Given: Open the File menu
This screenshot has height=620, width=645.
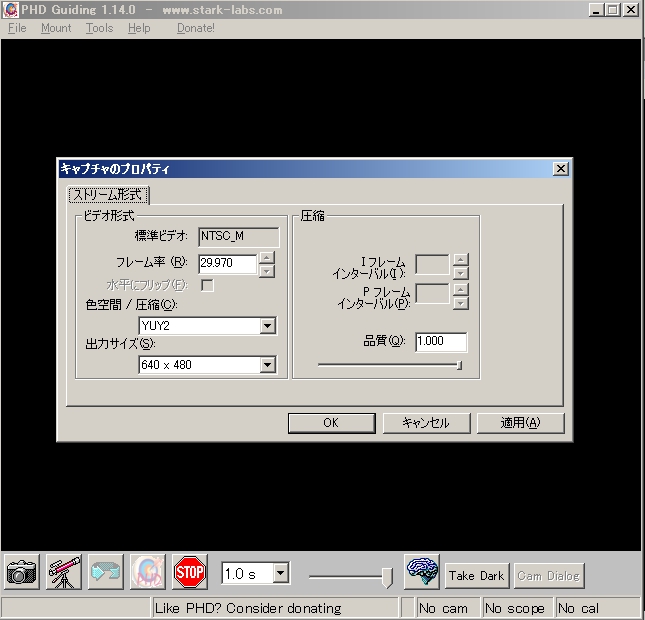Looking at the screenshot, I should (x=17, y=28).
